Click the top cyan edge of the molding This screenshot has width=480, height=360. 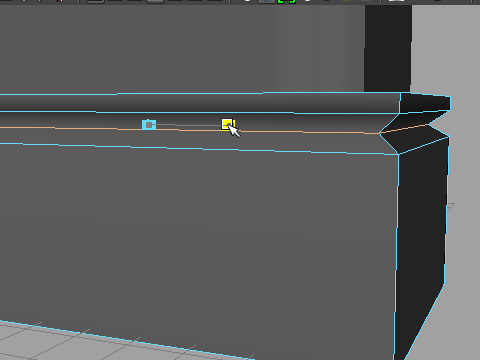coord(200,94)
